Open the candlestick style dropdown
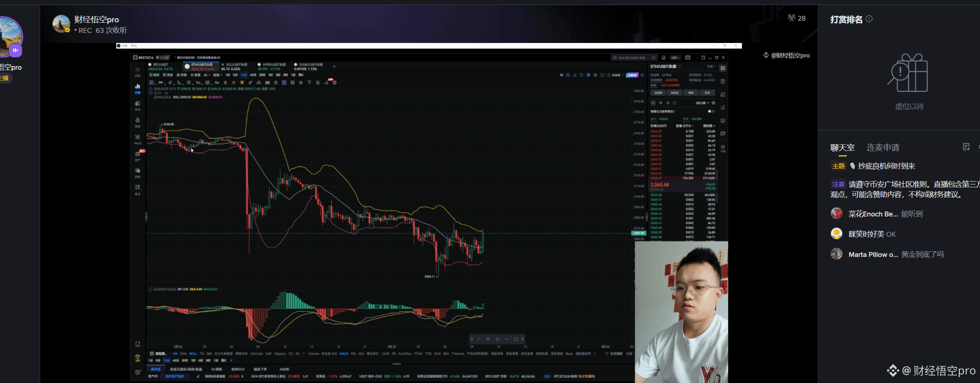Viewport: 980px width, 383px height. coord(207,75)
